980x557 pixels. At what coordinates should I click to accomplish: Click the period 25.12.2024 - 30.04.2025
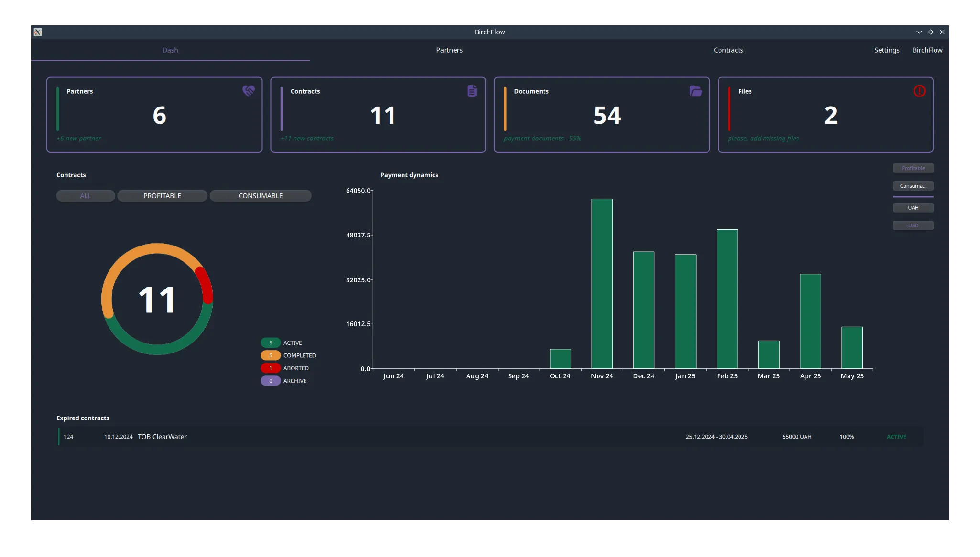click(x=717, y=437)
